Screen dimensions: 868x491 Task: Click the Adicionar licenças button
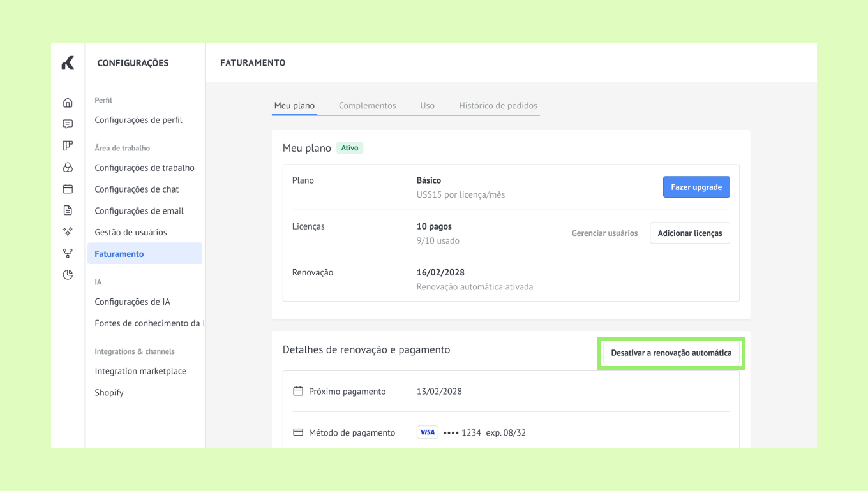point(690,233)
